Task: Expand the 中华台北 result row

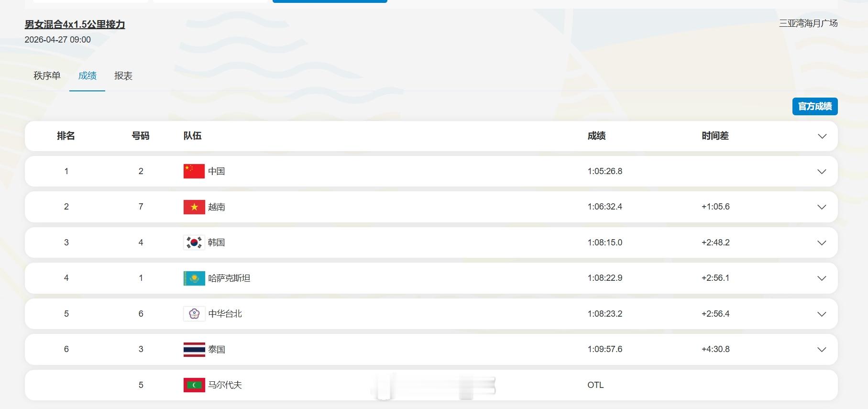Action: (x=822, y=314)
